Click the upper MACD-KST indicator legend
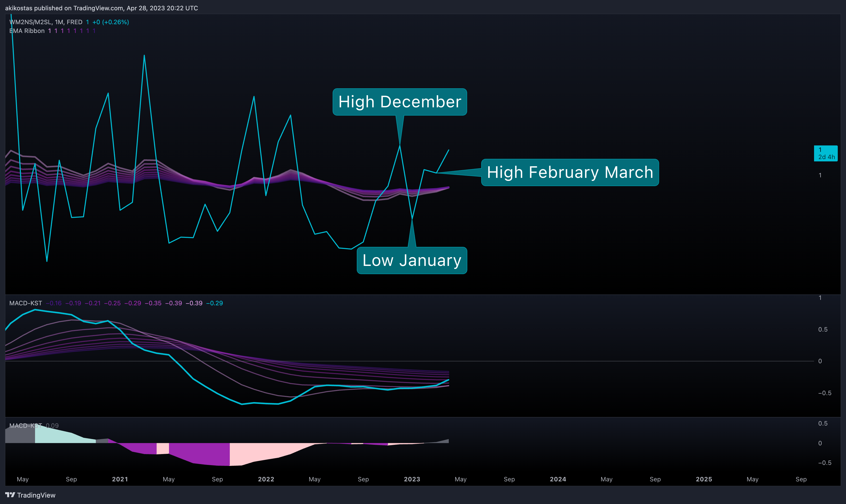846x504 pixels. 26,303
